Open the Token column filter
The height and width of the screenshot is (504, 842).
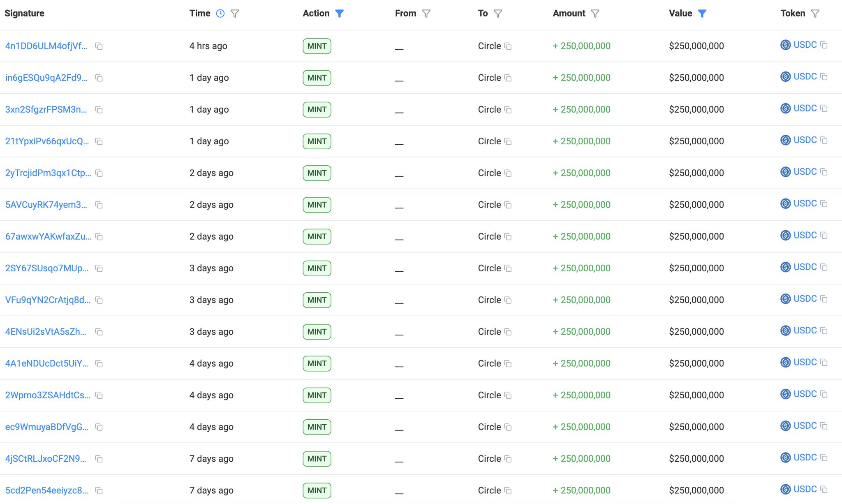[815, 14]
